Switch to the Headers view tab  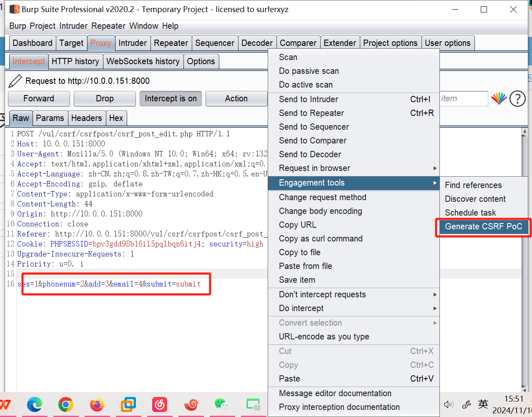(x=86, y=118)
